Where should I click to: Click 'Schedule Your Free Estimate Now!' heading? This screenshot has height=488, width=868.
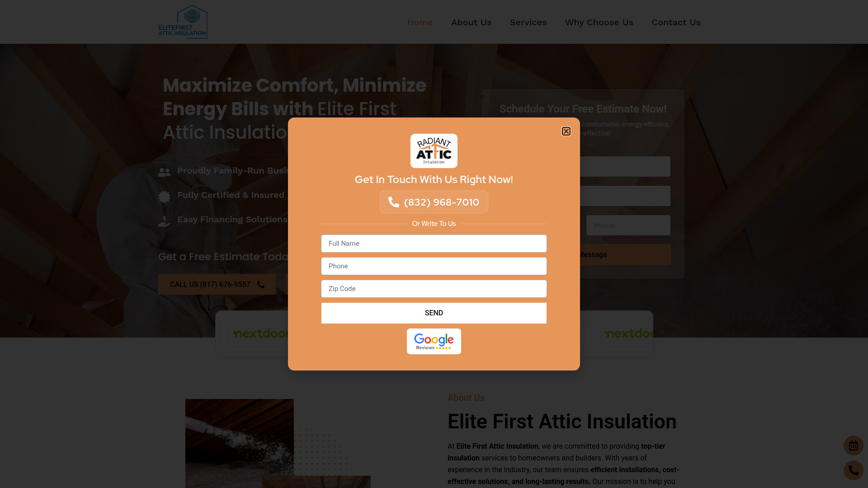(x=583, y=109)
